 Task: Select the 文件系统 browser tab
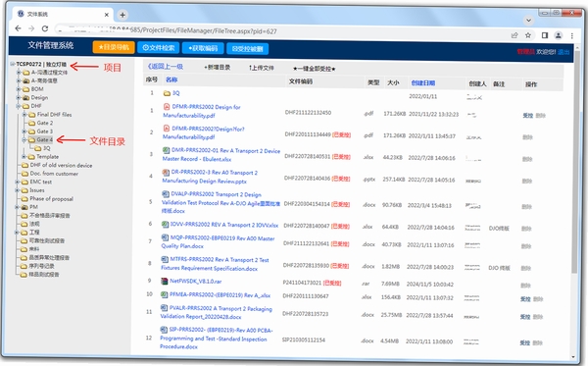pos(62,15)
